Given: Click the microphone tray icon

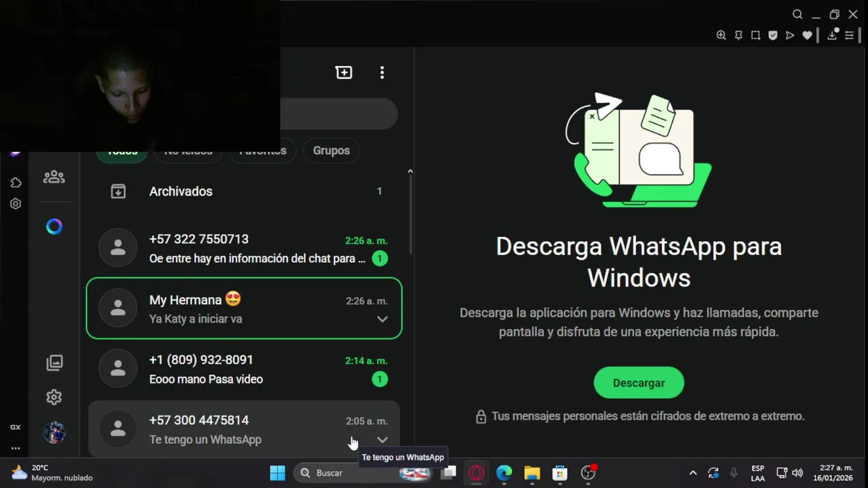Looking at the screenshot, I should tap(734, 473).
